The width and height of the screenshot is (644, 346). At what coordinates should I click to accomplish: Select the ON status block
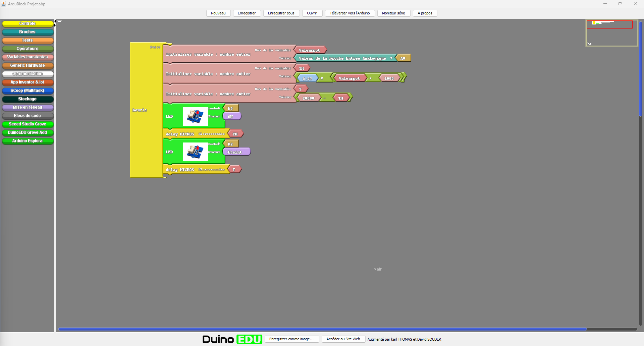point(231,116)
